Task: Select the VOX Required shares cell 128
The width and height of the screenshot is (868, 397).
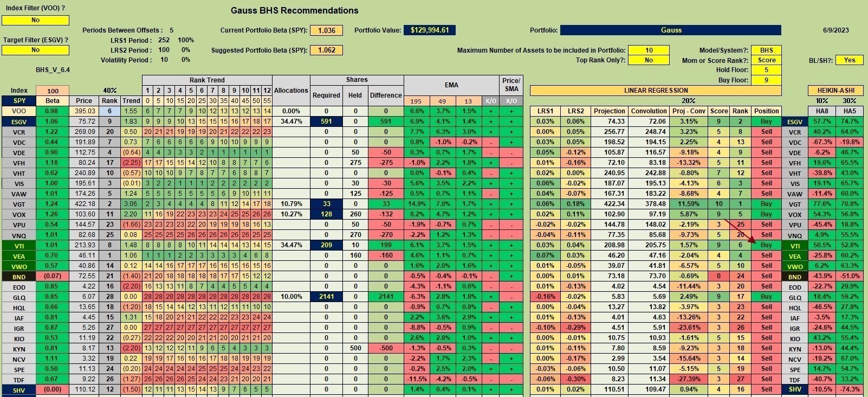Action: (x=326, y=214)
